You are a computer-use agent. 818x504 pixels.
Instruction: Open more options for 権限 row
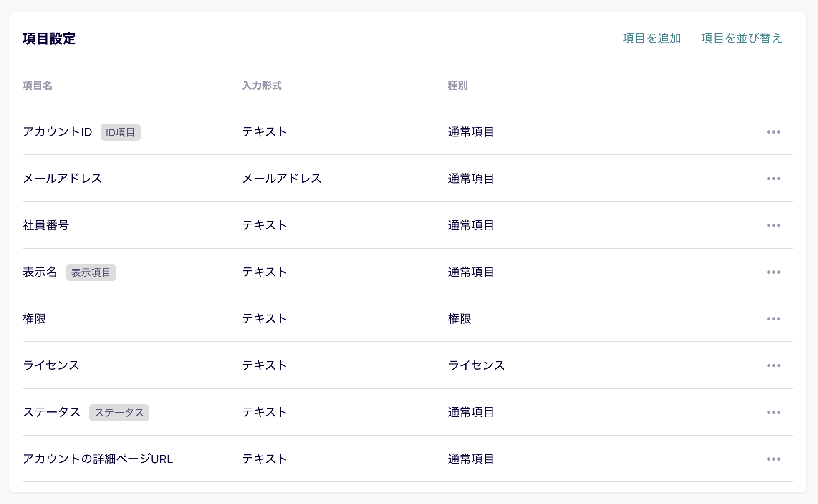click(x=773, y=319)
